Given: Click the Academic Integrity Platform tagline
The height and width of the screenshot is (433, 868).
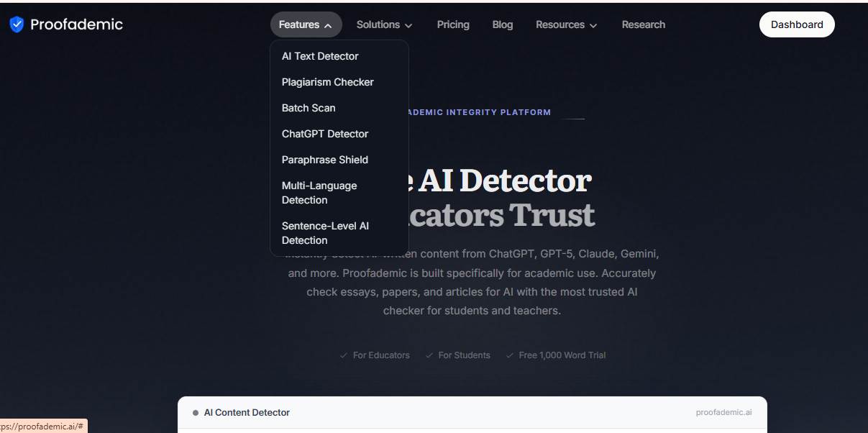Looking at the screenshot, I should click(x=480, y=112).
